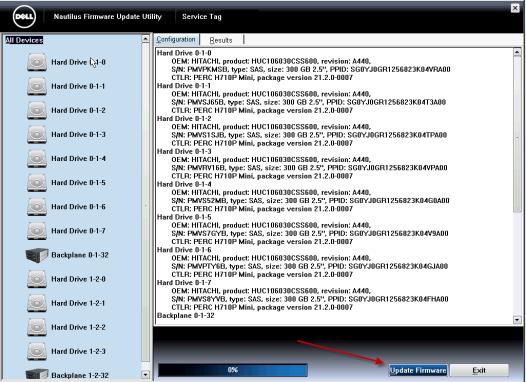
Task: Switch to the Configuration tab
Action: point(176,40)
